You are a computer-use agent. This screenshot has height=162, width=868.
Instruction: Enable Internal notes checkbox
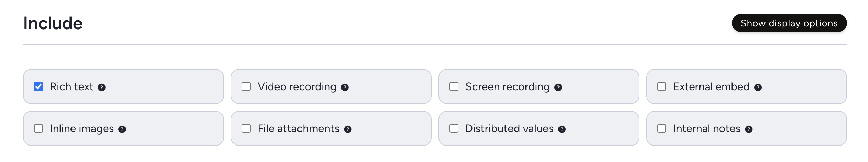coord(662,128)
